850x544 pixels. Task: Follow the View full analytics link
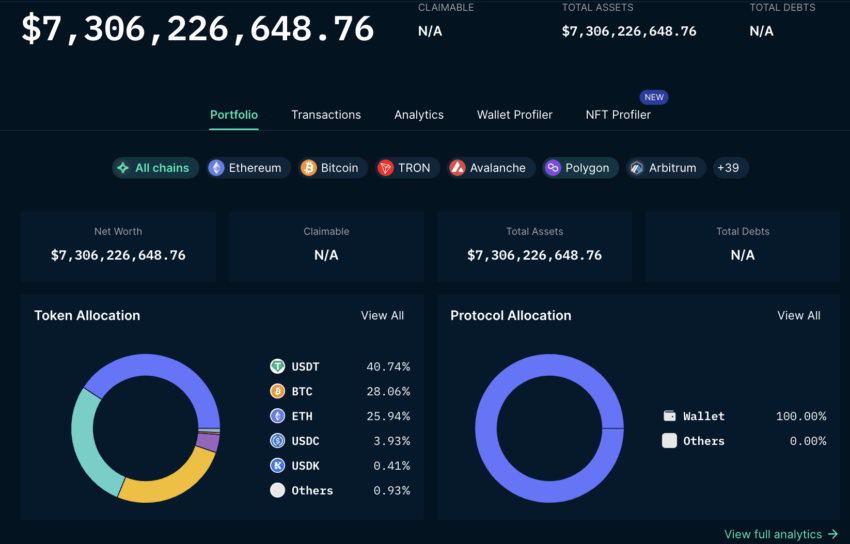pyautogui.click(x=780, y=535)
